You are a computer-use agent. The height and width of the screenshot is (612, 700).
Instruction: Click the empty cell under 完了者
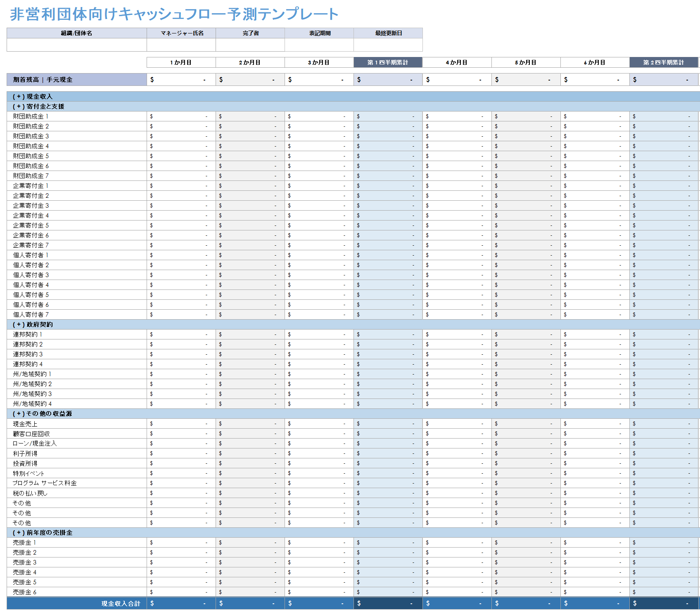[x=250, y=45]
